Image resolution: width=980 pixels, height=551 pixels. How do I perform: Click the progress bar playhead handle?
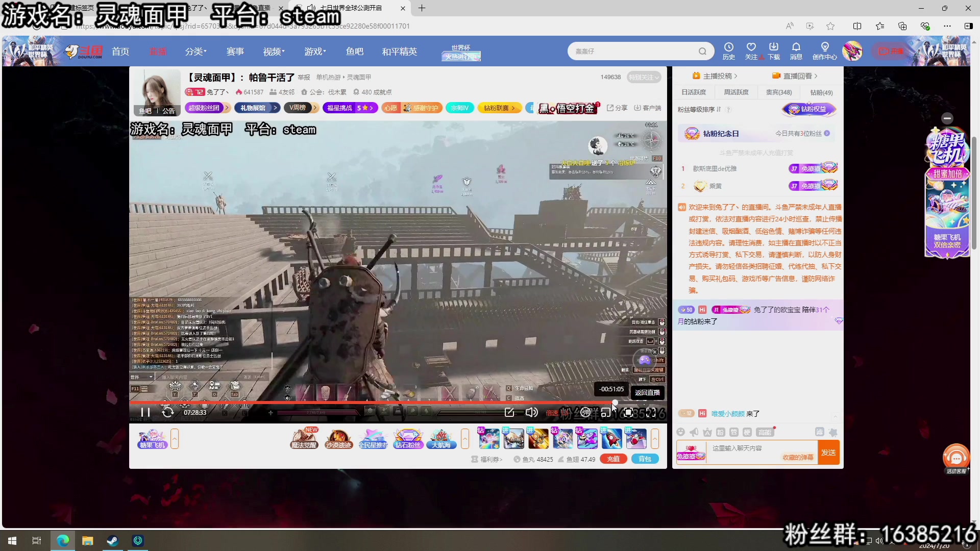615,403
